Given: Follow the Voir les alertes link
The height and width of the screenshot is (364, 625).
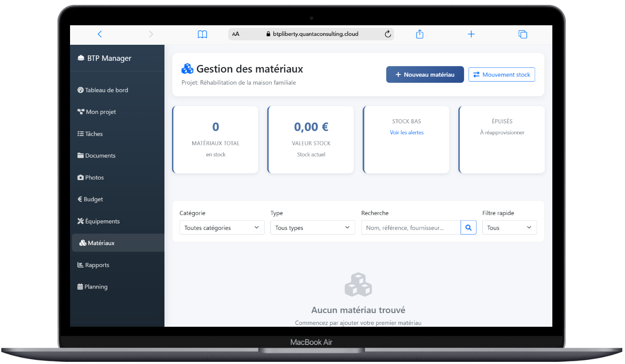Looking at the screenshot, I should pos(406,133).
